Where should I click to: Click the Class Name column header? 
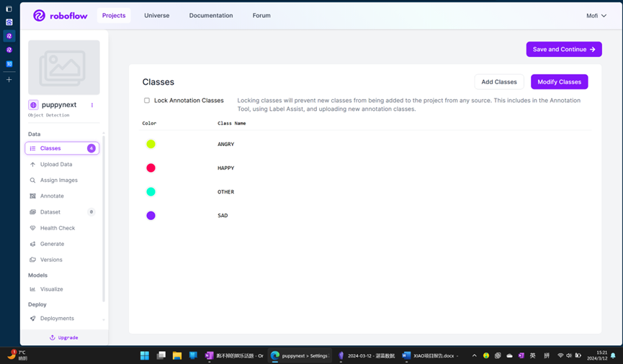(x=232, y=124)
